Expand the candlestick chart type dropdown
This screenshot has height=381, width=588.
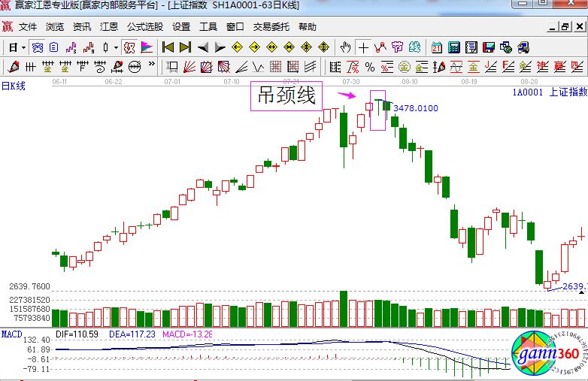tap(115, 47)
